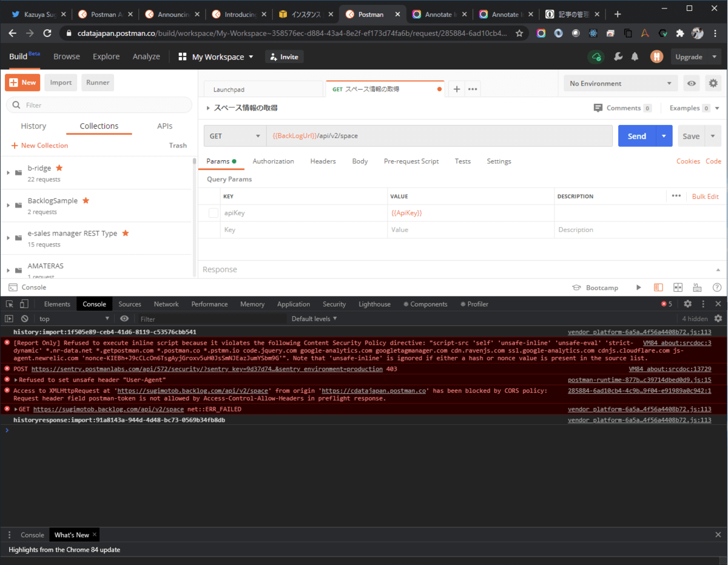Click the Explore navigation item
Screen dimensions: 728x565
(x=106, y=56)
